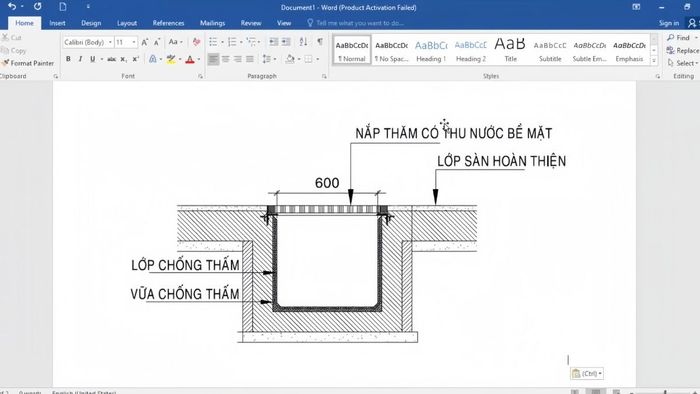Open the References tab
Screen dimensions: 700x394
tap(168, 23)
